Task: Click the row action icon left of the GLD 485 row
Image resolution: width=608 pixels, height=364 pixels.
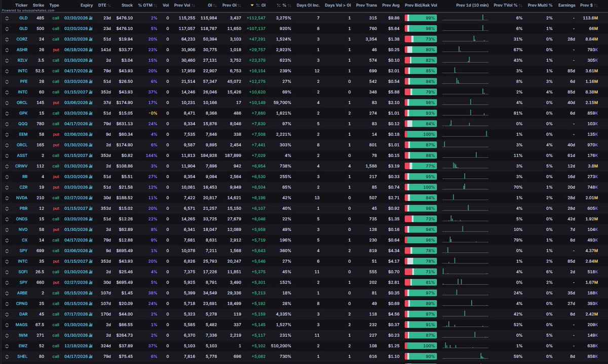Action: (x=7, y=17)
